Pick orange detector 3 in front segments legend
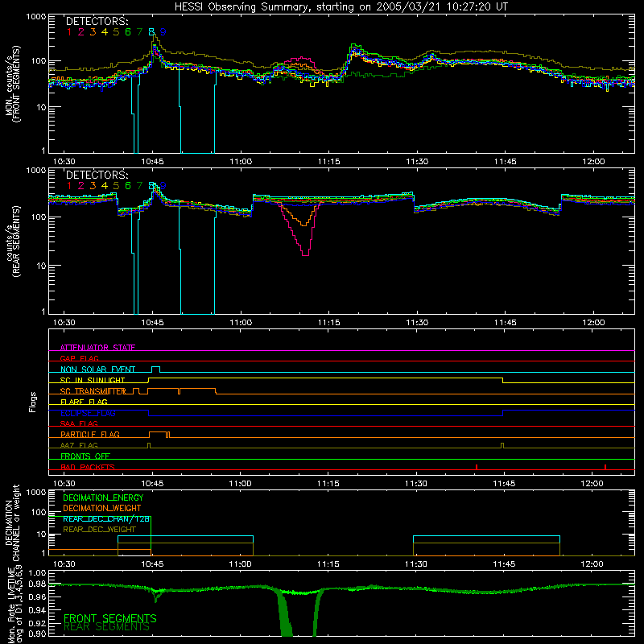Viewport: 644px width, 644px height. [93, 31]
